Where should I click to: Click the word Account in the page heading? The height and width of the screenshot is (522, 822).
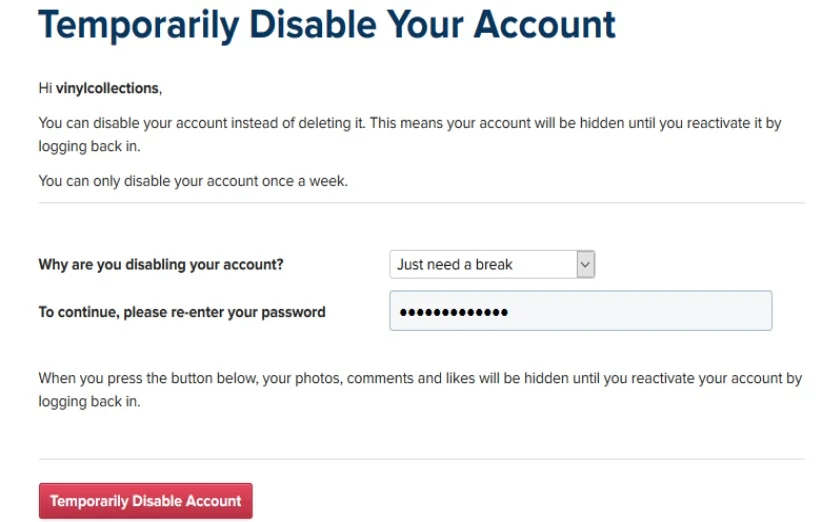(545, 25)
